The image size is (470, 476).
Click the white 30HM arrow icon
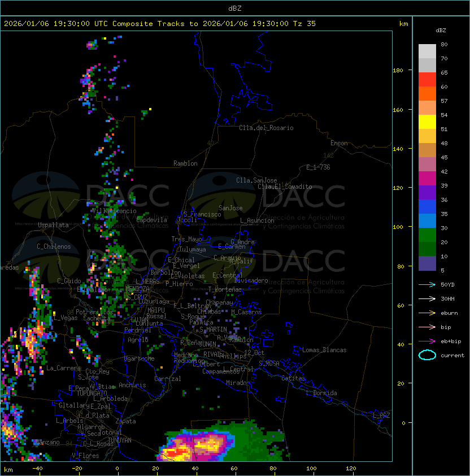(427, 298)
